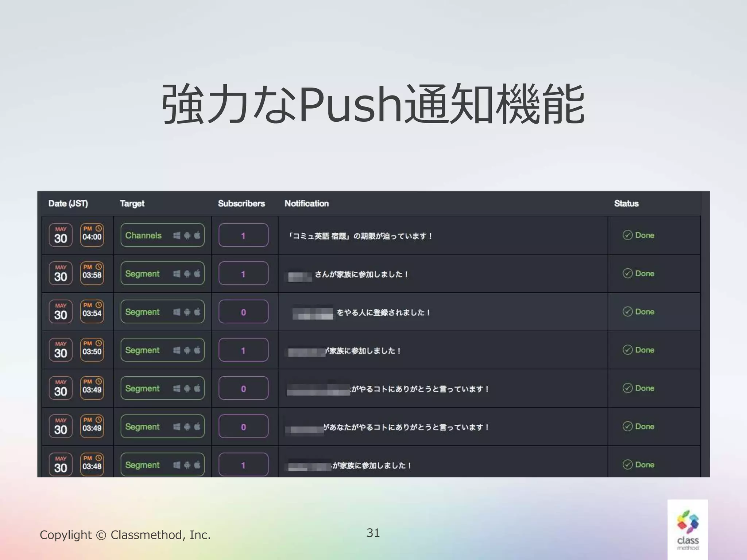Click the Segment badge in the 03:58 row
The width and height of the screenshot is (747, 560).
click(162, 273)
